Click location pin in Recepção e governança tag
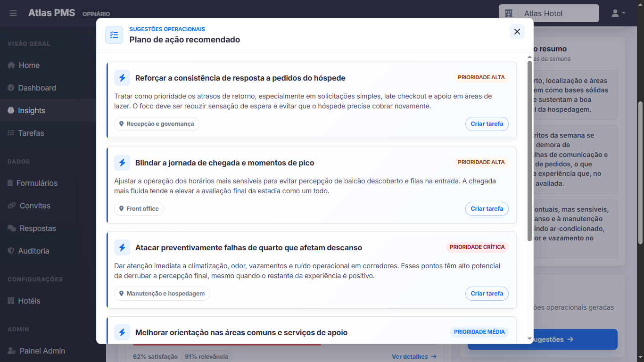This screenshot has height=362, width=644. (x=122, y=124)
